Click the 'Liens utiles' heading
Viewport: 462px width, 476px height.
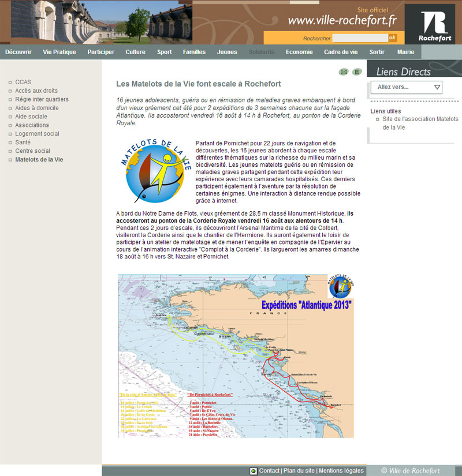point(386,111)
